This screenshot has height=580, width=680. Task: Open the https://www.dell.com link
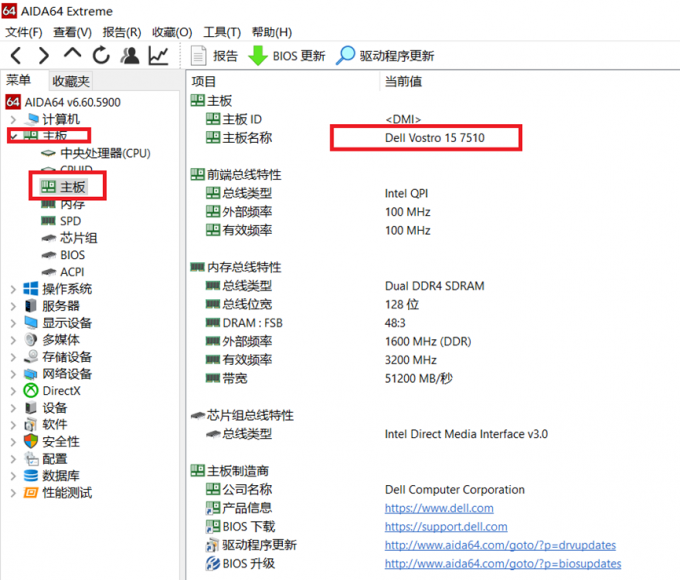point(439,508)
